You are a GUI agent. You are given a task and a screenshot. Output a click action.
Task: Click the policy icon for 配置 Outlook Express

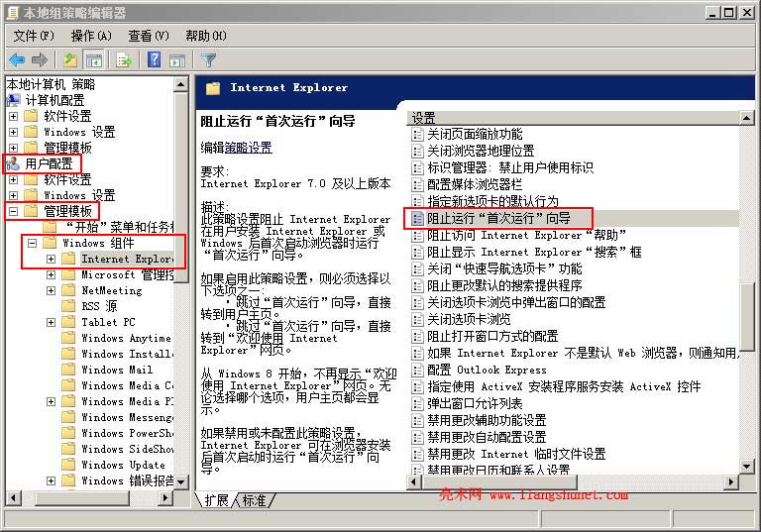pyautogui.click(x=417, y=370)
